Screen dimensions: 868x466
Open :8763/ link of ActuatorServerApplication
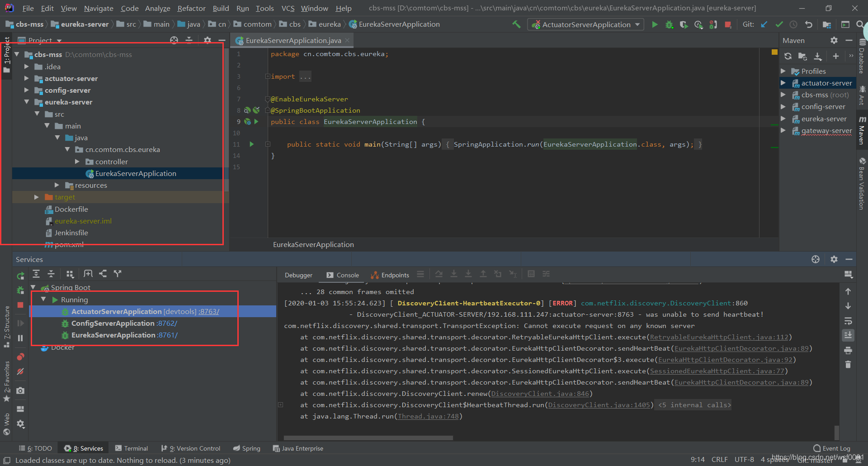pyautogui.click(x=209, y=311)
